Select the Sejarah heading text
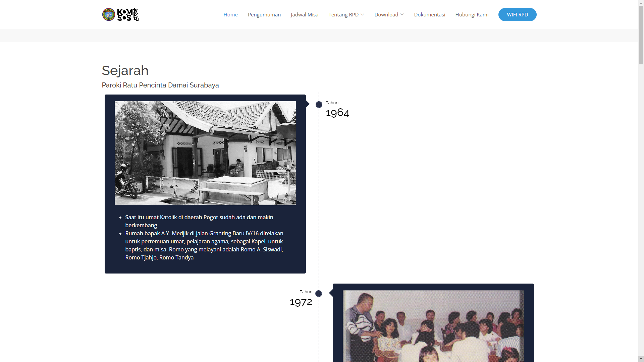The image size is (644, 362). (x=125, y=70)
